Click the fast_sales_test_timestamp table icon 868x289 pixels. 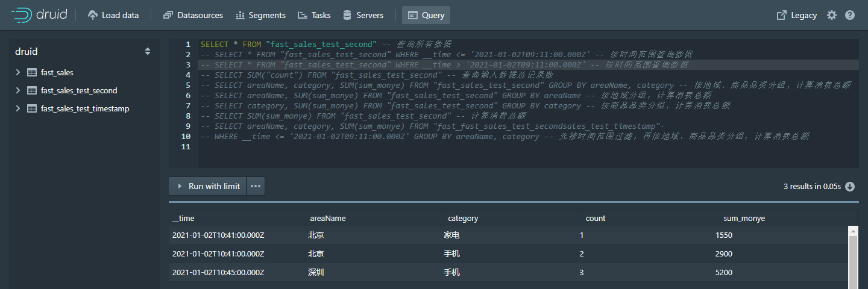[x=32, y=108]
